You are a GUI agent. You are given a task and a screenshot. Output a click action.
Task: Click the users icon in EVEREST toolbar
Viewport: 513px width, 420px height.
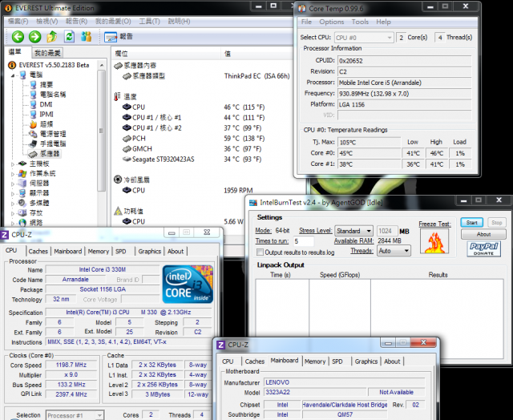click(87, 37)
